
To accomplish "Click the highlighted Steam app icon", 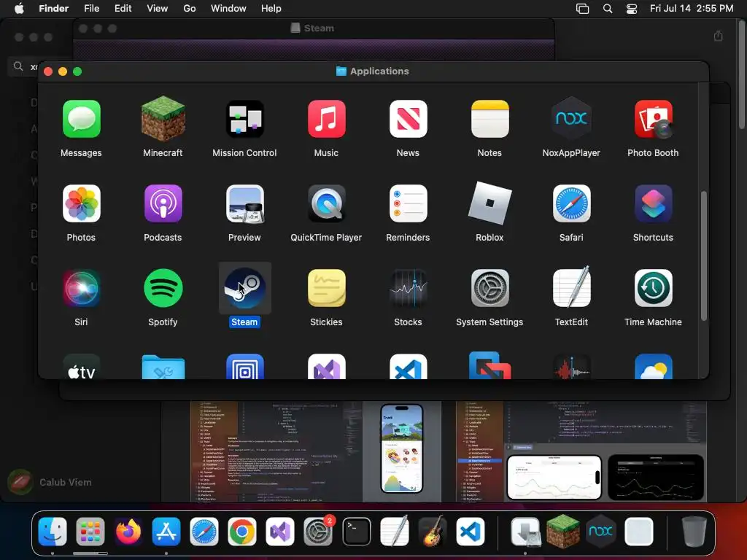I will 244,288.
